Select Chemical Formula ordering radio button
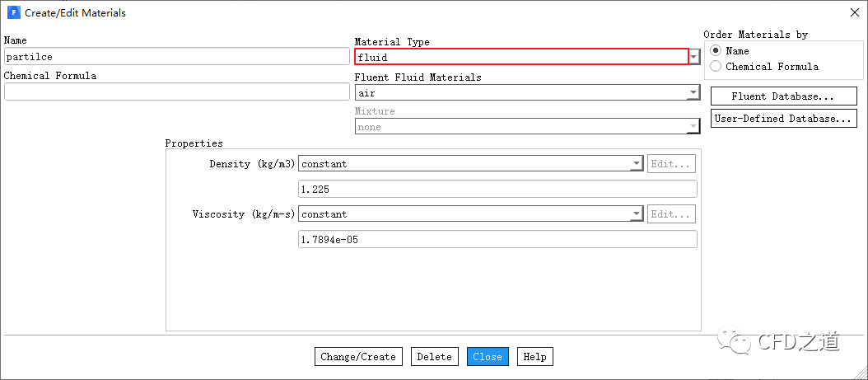The image size is (868, 380). (x=716, y=67)
